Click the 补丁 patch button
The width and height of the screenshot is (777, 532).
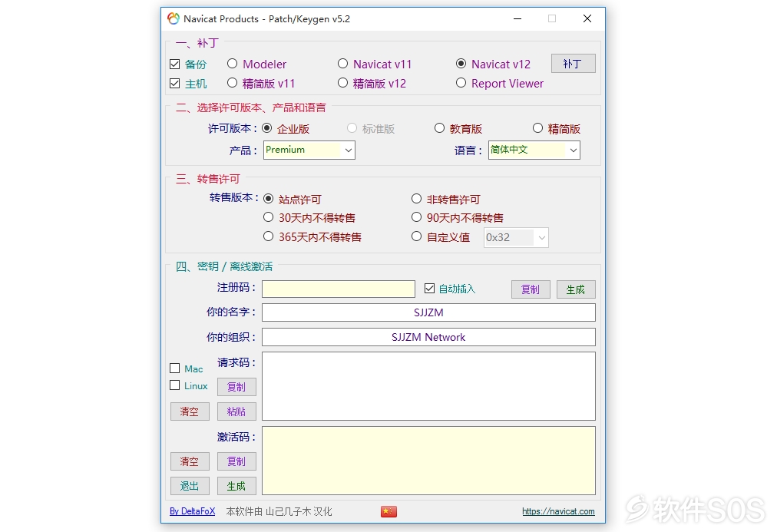(574, 64)
